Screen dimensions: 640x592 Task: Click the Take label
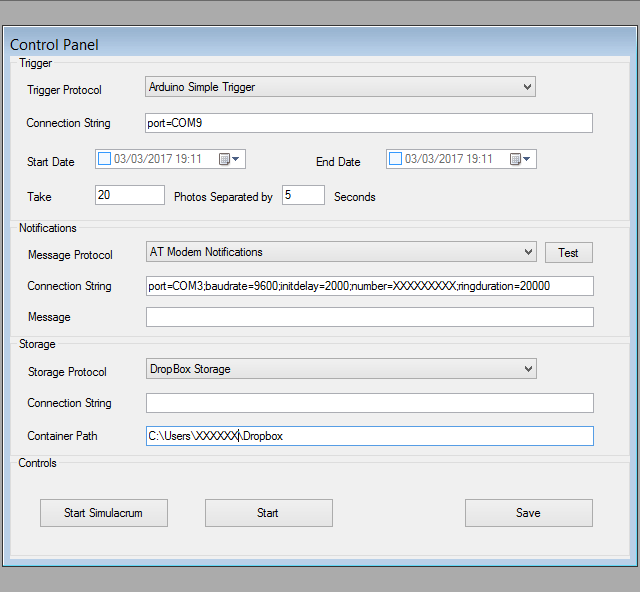click(39, 197)
